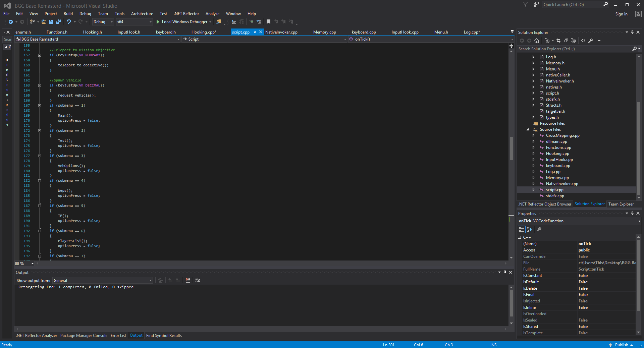Switch to the NativeInvoker.cpp tab
This screenshot has height=348, width=644.
(x=281, y=32)
